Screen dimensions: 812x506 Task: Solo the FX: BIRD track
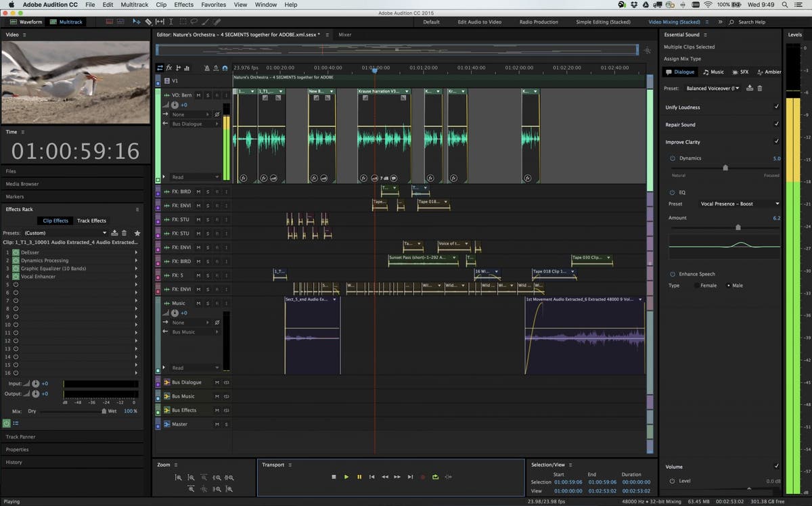click(x=208, y=192)
